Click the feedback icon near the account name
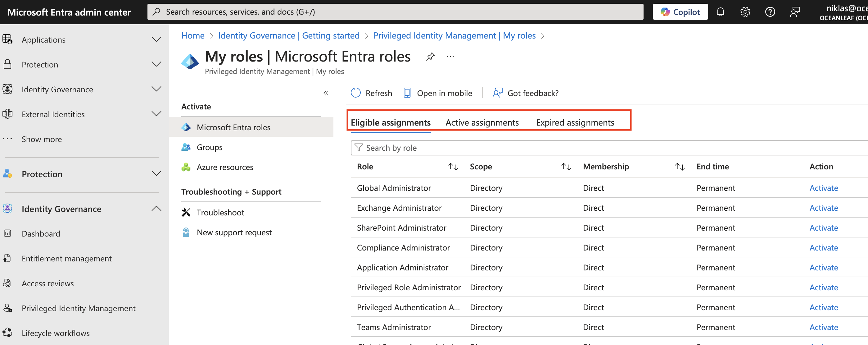The image size is (868, 345). (x=795, y=11)
